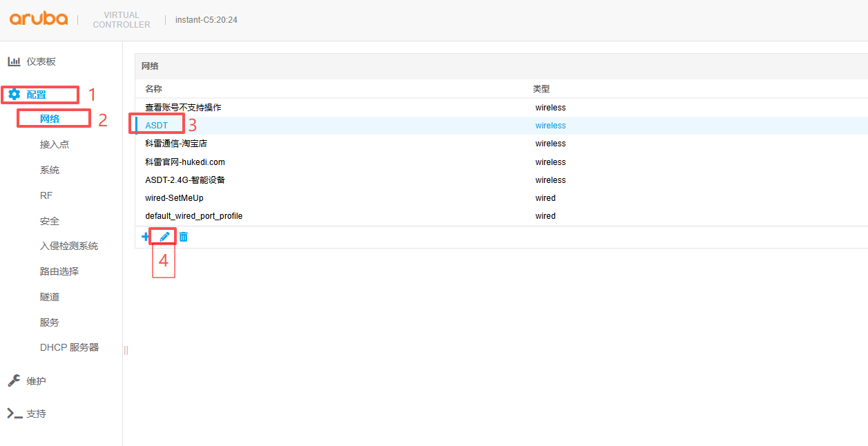Go to the 安全 security page
Image resolution: width=868 pixels, height=446 pixels.
pyautogui.click(x=50, y=221)
